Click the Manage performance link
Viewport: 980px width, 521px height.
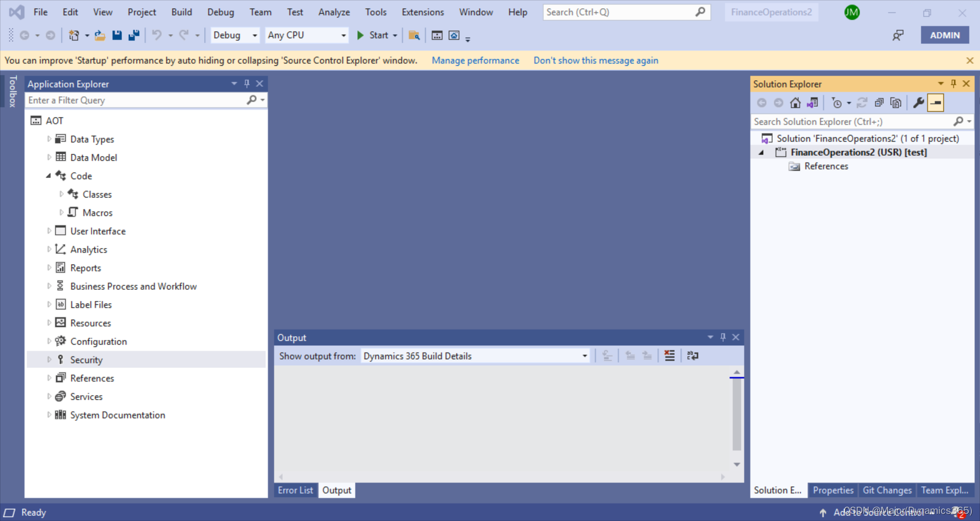pyautogui.click(x=475, y=60)
